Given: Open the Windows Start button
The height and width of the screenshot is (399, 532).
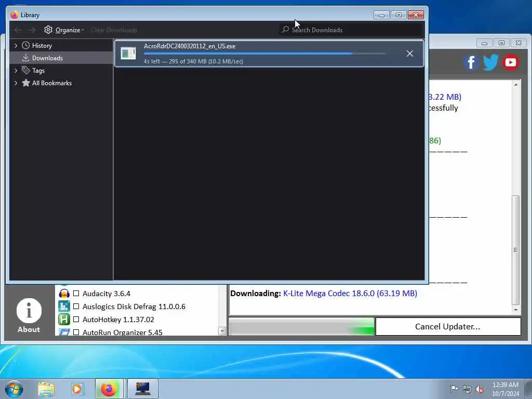Looking at the screenshot, I should [14, 389].
